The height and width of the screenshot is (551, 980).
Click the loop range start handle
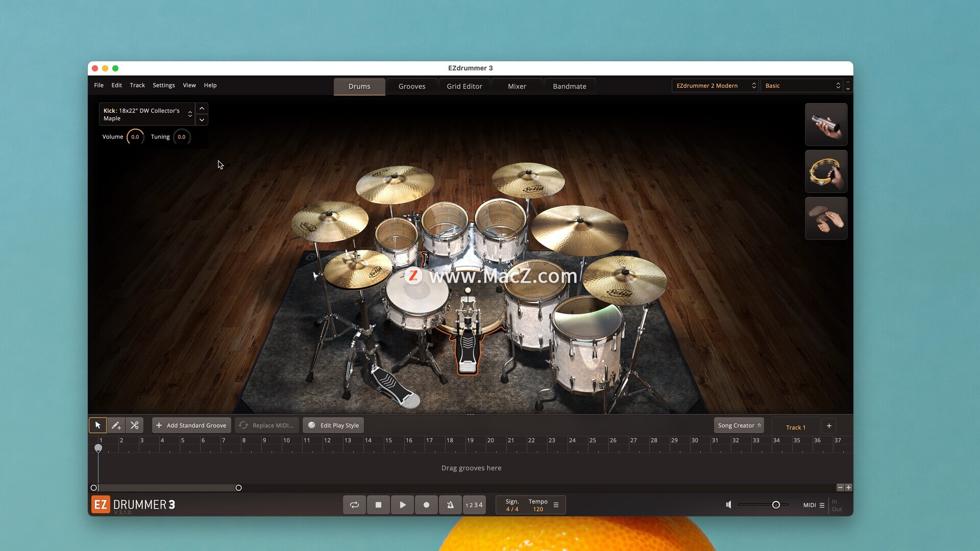pos(94,488)
